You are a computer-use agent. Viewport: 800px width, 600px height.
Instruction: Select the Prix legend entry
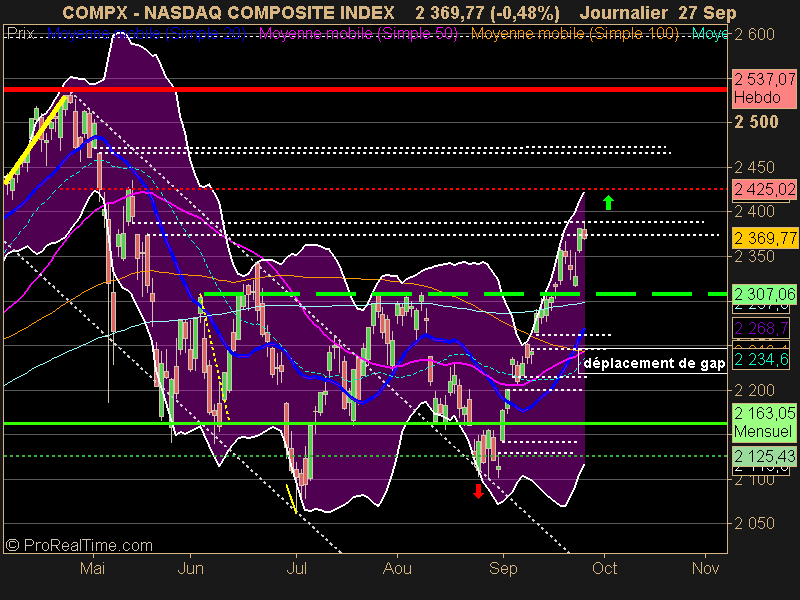21,34
